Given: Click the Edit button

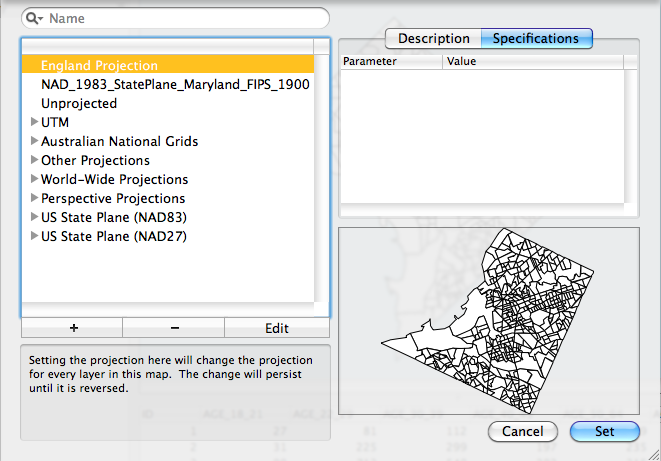Looking at the screenshot, I should pos(276,328).
